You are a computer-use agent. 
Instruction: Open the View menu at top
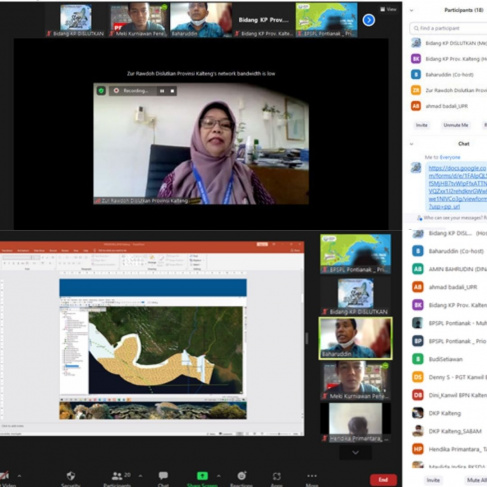pos(389,9)
